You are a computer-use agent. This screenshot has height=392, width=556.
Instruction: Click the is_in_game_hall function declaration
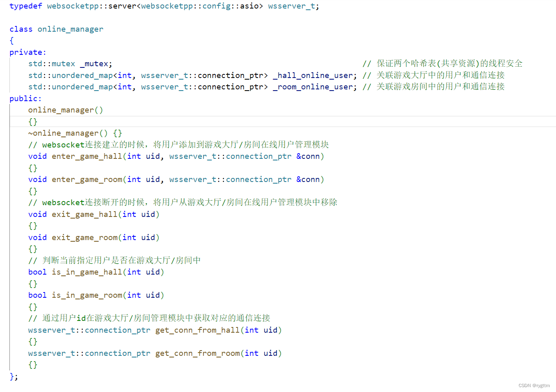pos(96,272)
